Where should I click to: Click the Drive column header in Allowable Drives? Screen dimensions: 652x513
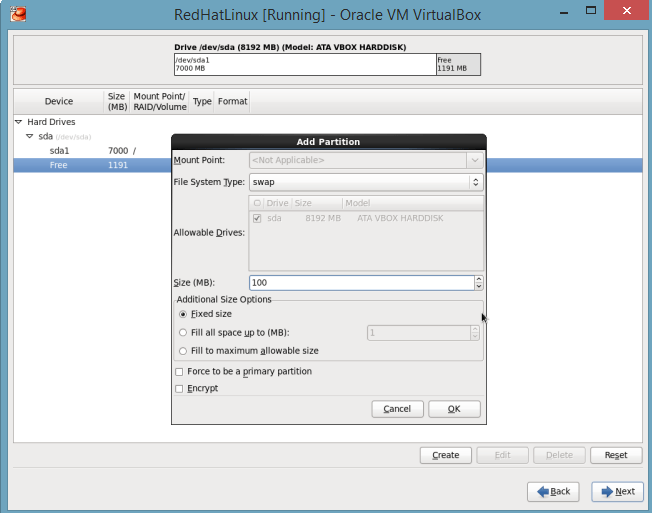point(277,203)
